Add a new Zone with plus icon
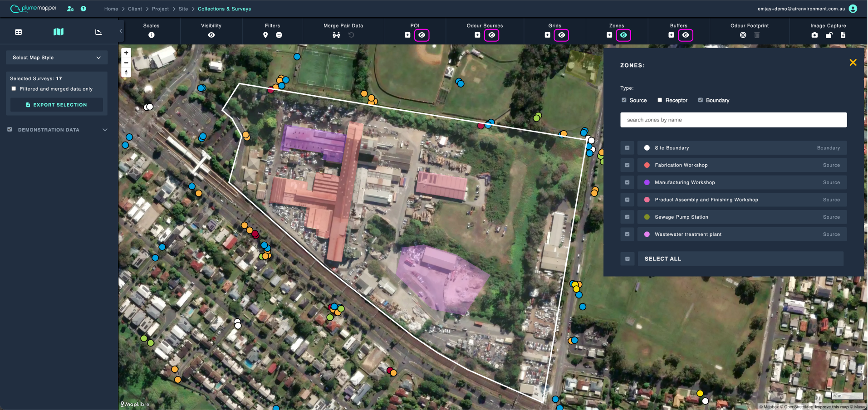 609,35
